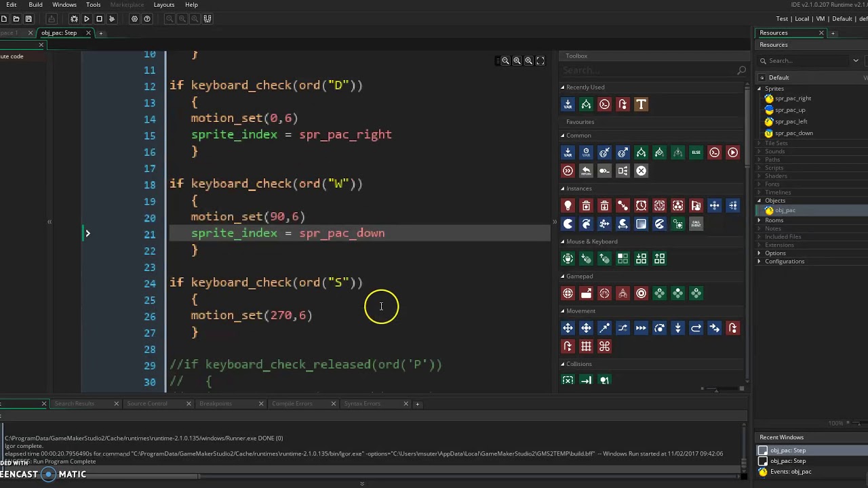The image size is (868, 488).
Task: Open the help question mark toolbar icon
Action: click(147, 19)
